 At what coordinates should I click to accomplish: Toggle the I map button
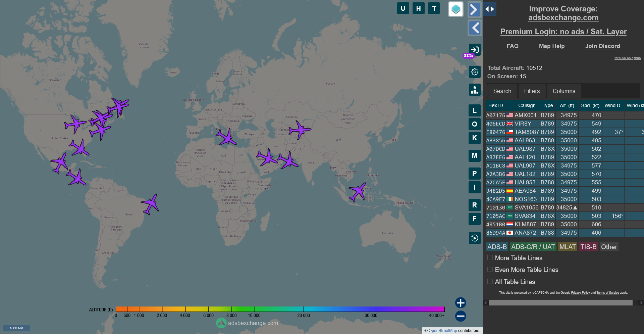474,187
